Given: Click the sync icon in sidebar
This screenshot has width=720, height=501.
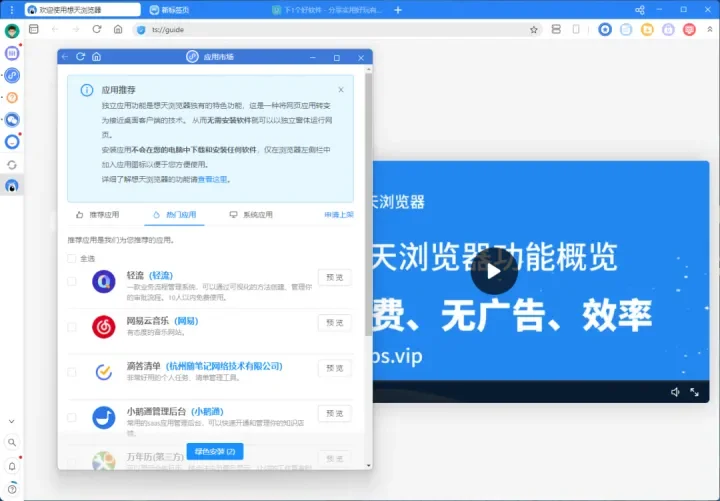Looking at the screenshot, I should coord(12,164).
